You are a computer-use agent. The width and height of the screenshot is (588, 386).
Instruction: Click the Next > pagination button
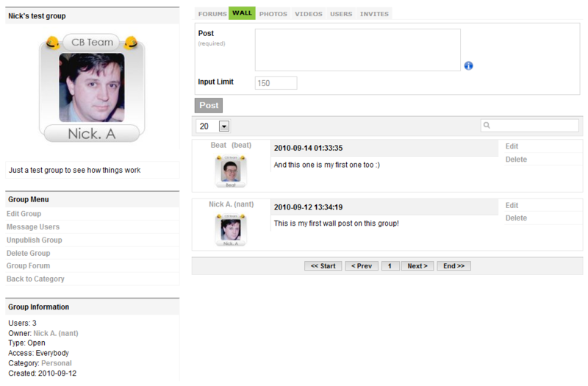pyautogui.click(x=417, y=266)
